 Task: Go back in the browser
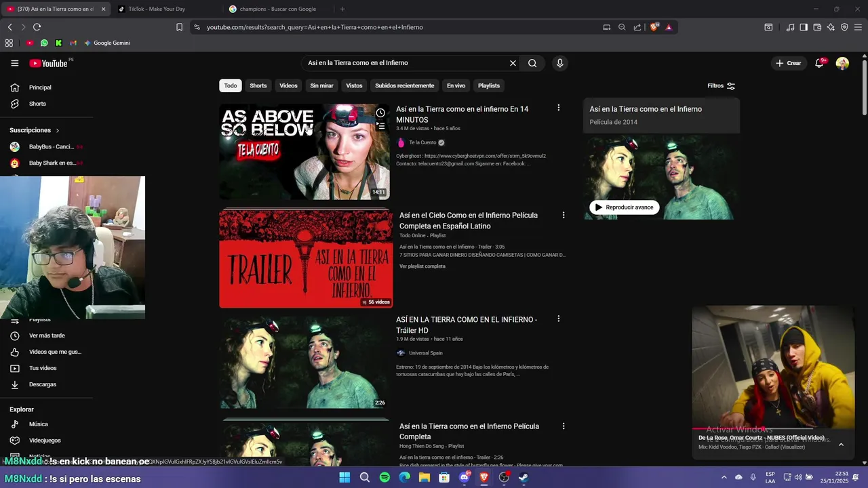pyautogui.click(x=9, y=27)
